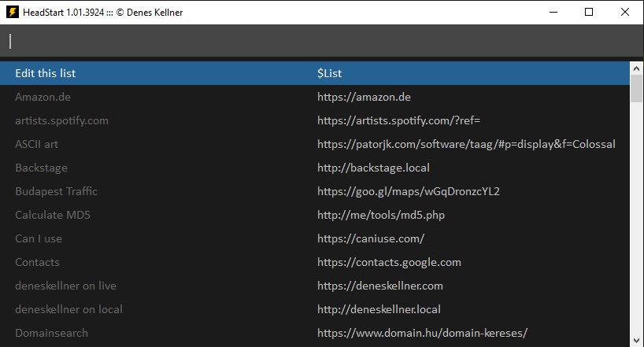
Task: Click the goo.gl/maps URL
Action: pyautogui.click(x=409, y=191)
